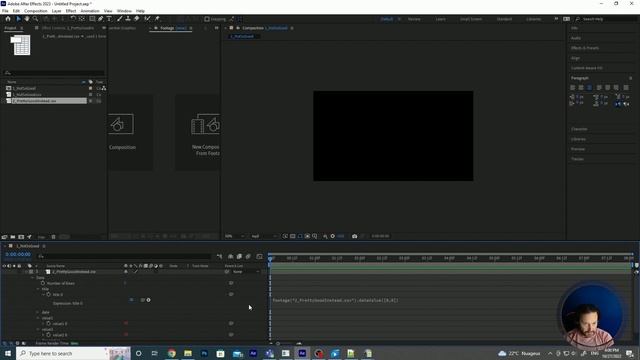
Task: Open the Window menu
Action: pos(124,11)
